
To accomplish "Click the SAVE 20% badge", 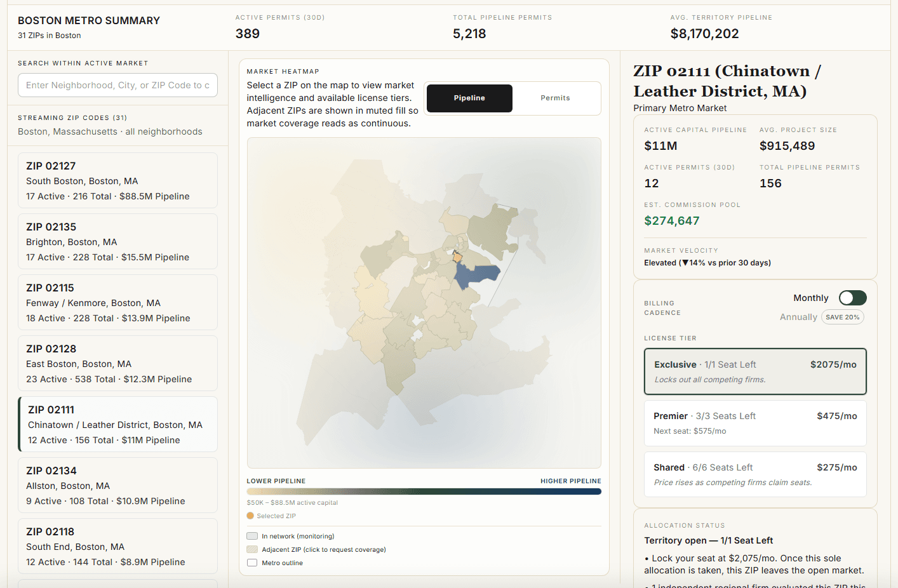I will click(843, 317).
